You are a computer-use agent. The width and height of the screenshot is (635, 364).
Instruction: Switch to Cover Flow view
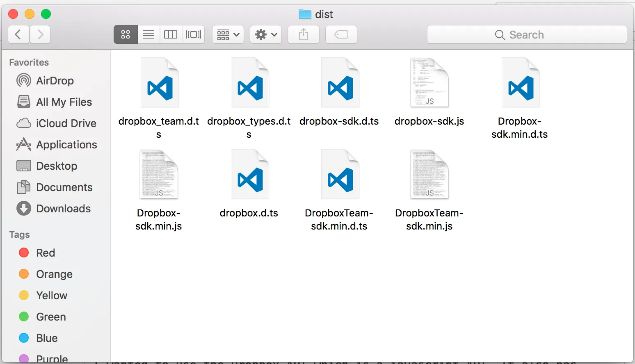coord(194,34)
